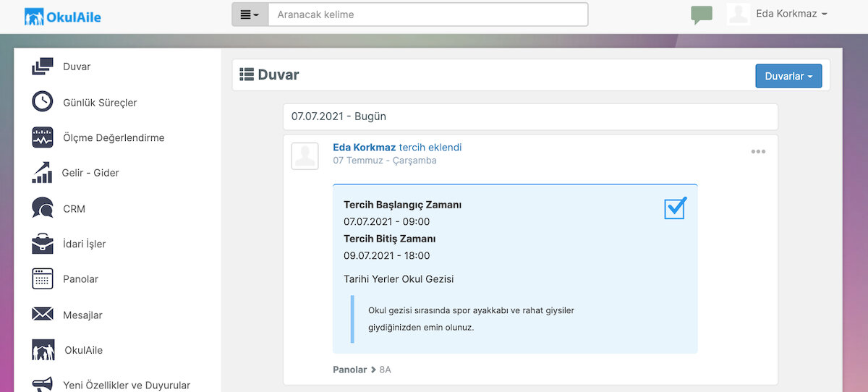This screenshot has height=392, width=868.
Task: Click the Mesajlar envelope icon
Action: click(x=43, y=314)
